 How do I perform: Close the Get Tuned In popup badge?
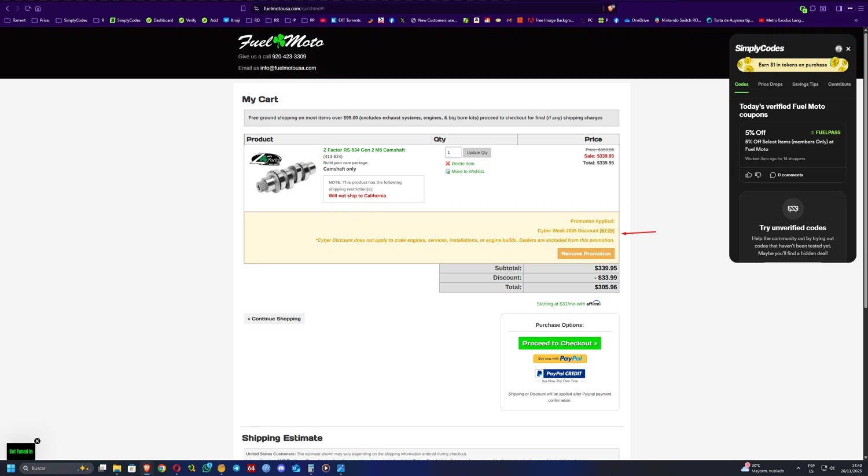tap(37, 441)
